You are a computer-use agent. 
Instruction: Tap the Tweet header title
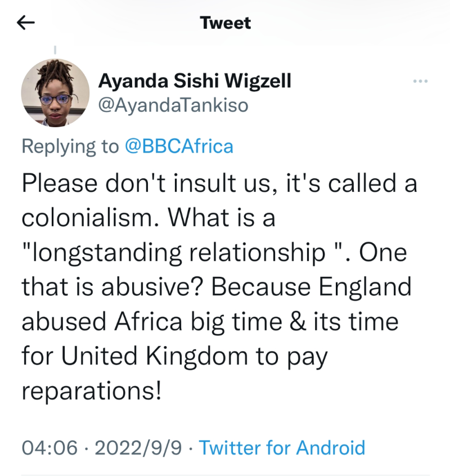click(x=225, y=23)
